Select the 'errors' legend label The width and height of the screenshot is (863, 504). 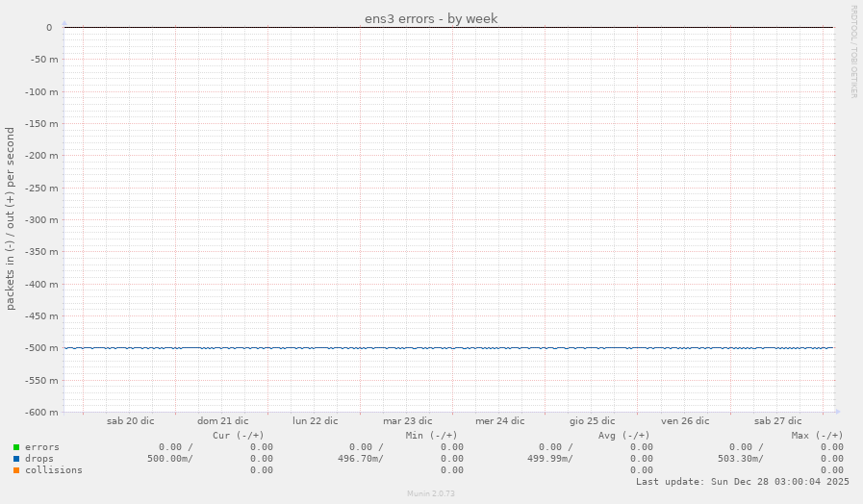coord(41,447)
